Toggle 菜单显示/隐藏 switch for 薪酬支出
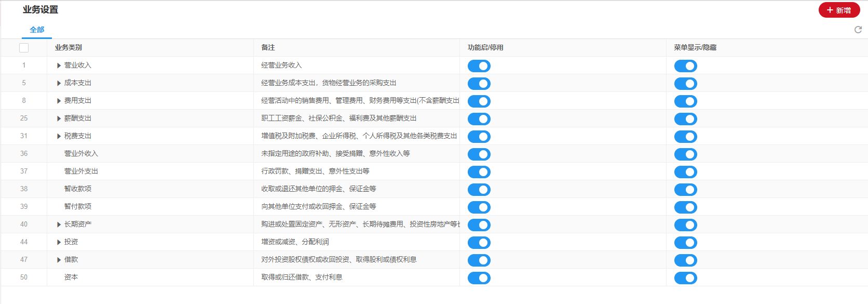This screenshot has height=304, width=868. [x=686, y=119]
